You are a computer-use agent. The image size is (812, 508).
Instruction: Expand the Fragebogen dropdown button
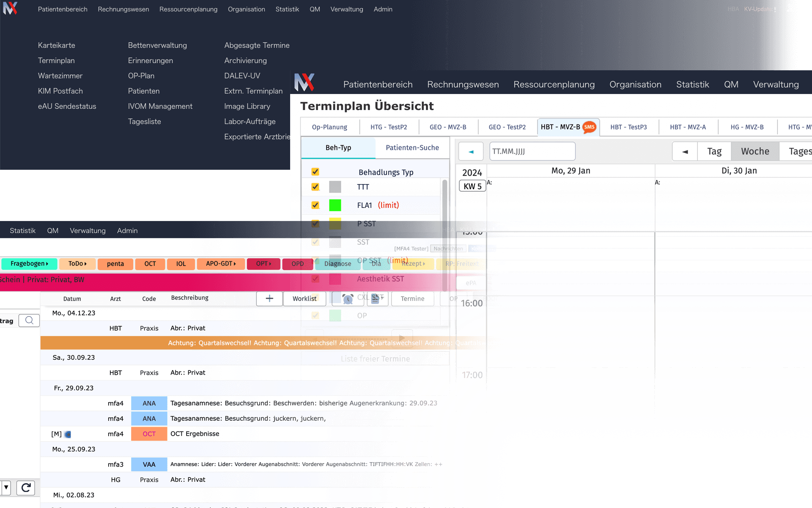pyautogui.click(x=29, y=264)
